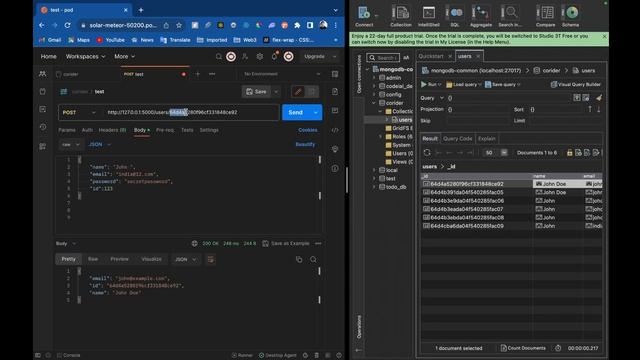
Task: Expand the admin database node
Action: point(374,78)
